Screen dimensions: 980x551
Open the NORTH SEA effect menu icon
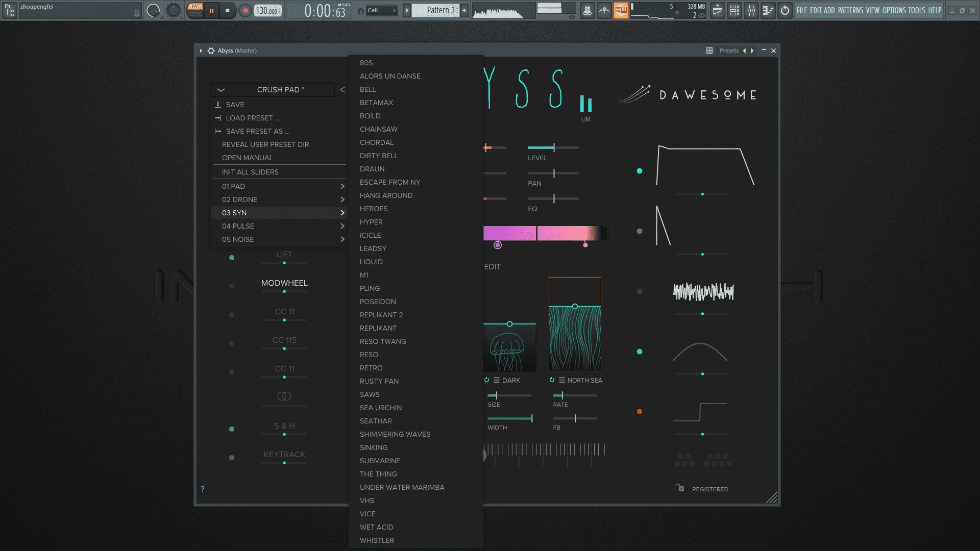(562, 380)
